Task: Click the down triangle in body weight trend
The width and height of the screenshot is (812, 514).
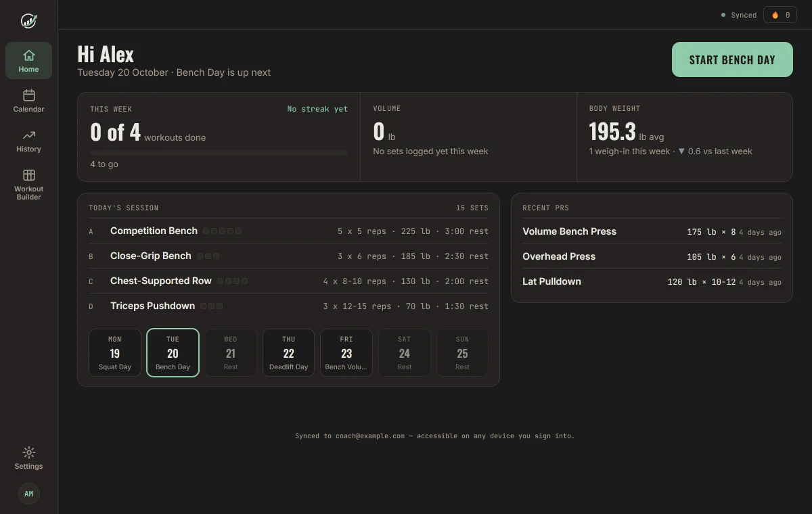Action: [x=681, y=151]
